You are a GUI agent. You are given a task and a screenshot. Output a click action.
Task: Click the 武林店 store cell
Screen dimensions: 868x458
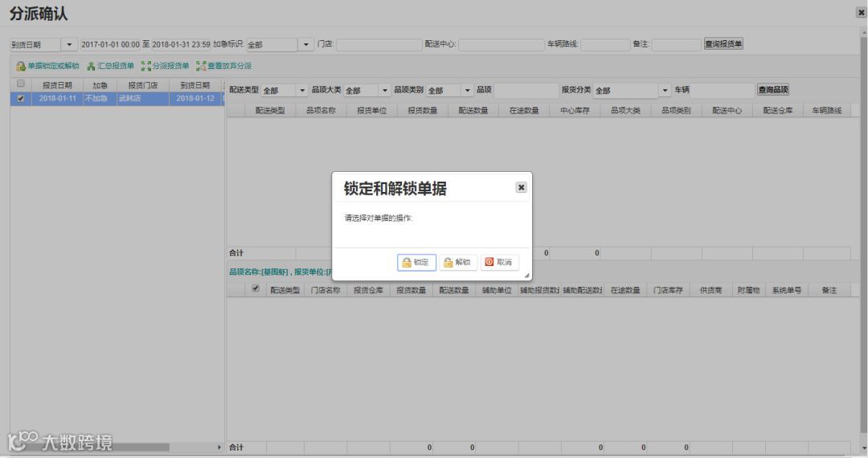(143, 99)
